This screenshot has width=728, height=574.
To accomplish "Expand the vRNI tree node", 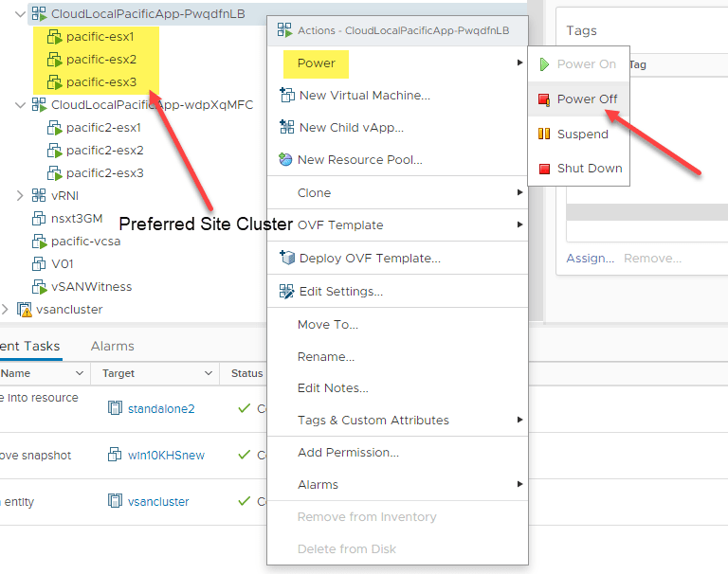I will point(21,195).
